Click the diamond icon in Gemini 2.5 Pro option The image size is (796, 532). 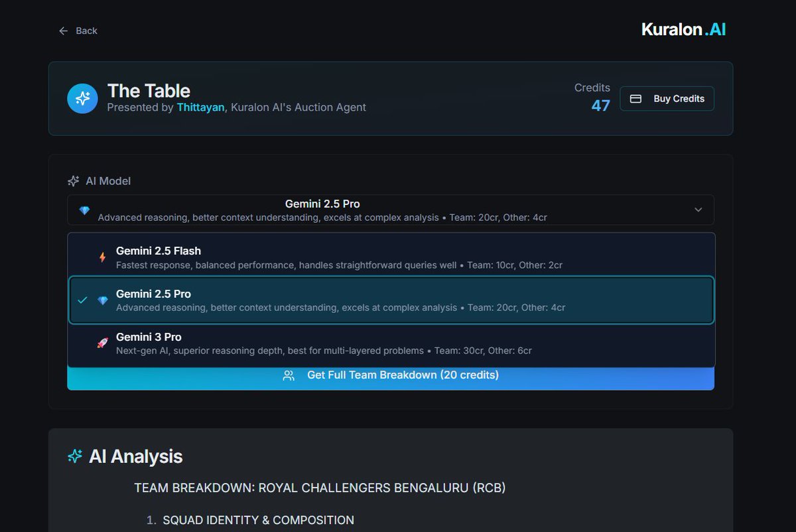pyautogui.click(x=102, y=300)
